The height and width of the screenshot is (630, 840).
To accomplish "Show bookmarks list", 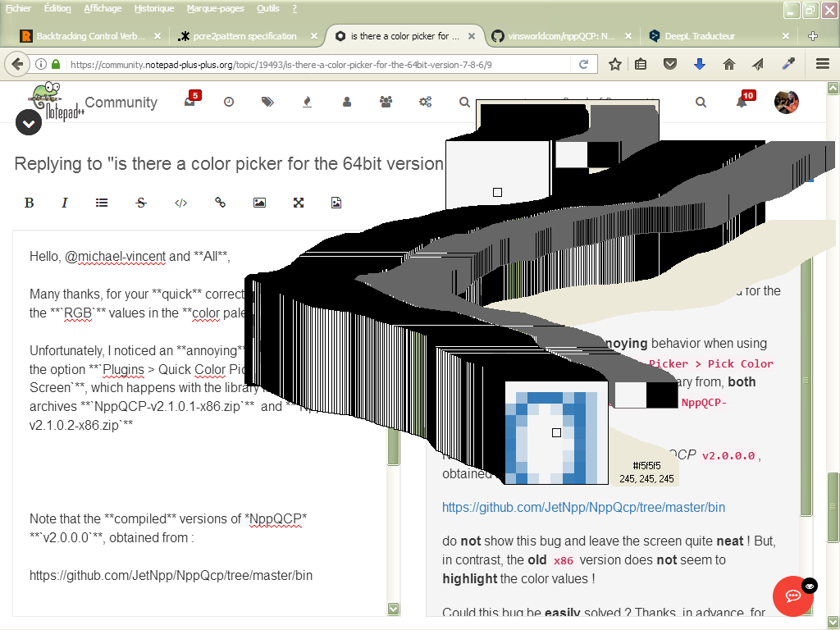I will 640,64.
